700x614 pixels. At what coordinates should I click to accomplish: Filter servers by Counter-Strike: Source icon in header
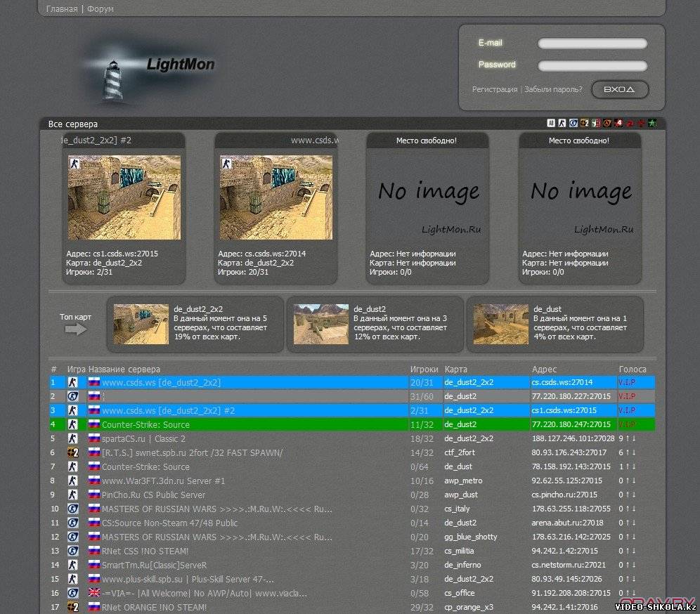[573, 123]
